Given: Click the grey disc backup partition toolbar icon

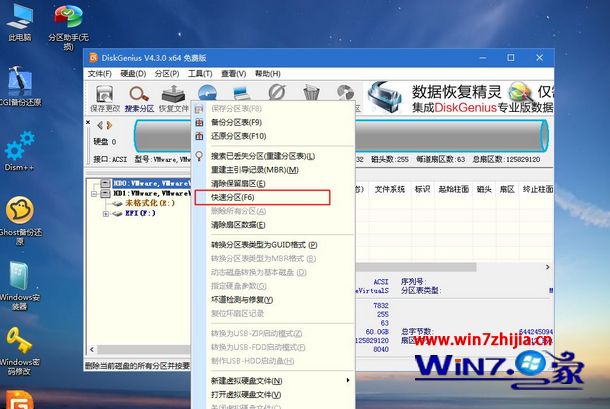Looking at the screenshot, I should (x=345, y=93).
